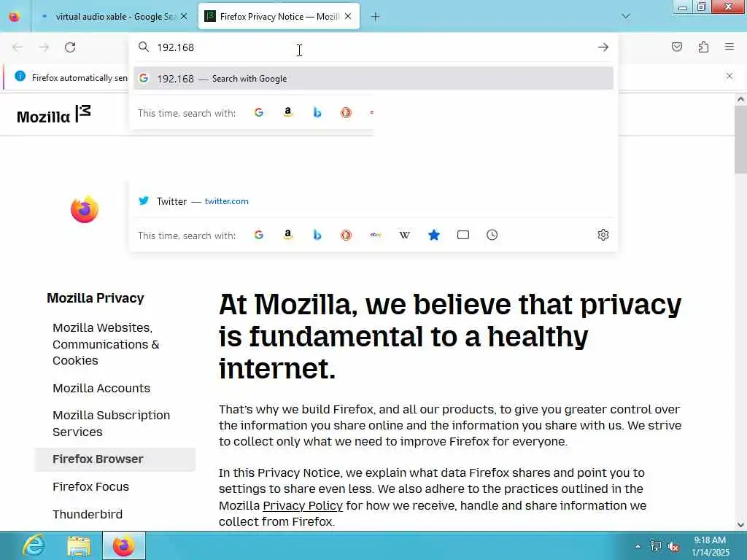The height and width of the screenshot is (560, 747).
Task: Select the 192.168 Search with Google suggestion
Action: tap(373, 79)
